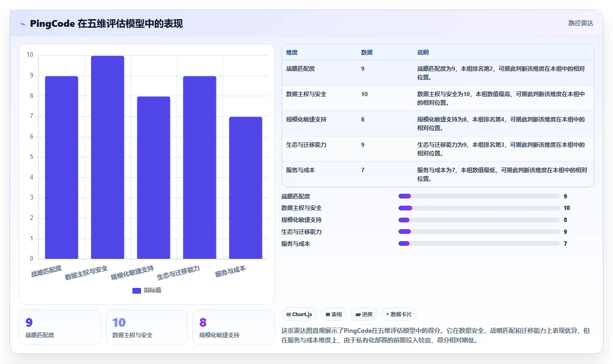Select the 进度 tag

pyautogui.click(x=364, y=314)
